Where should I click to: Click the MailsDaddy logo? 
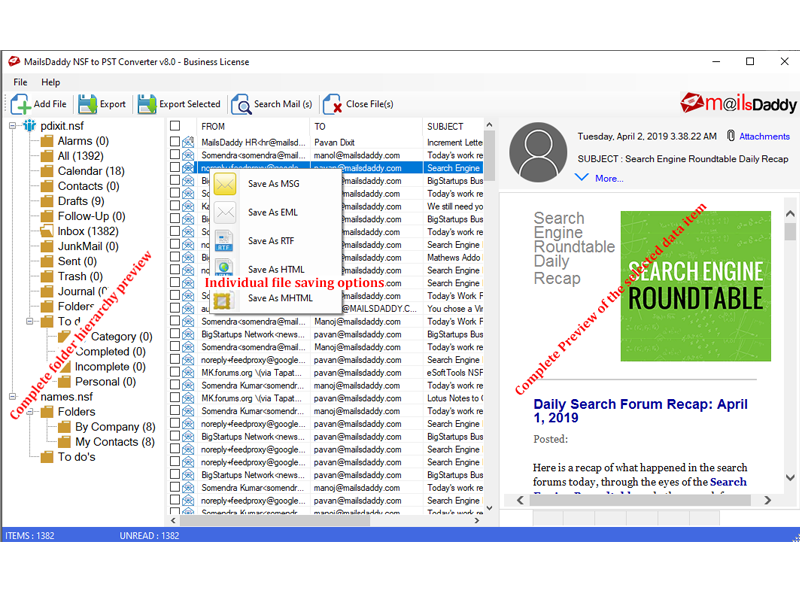coord(738,104)
